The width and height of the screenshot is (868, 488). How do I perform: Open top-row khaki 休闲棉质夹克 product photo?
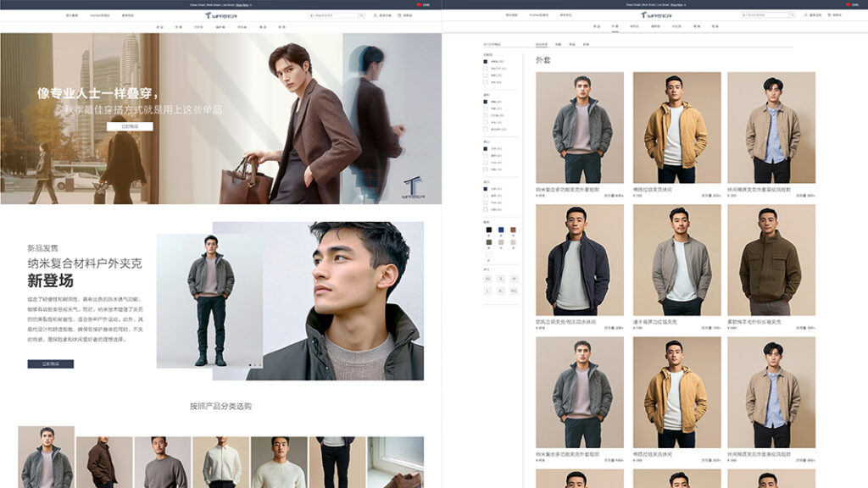pyautogui.click(x=771, y=127)
